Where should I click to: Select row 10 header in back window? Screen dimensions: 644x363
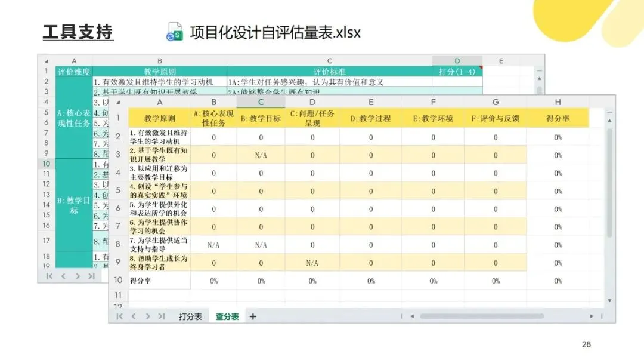coord(47,164)
